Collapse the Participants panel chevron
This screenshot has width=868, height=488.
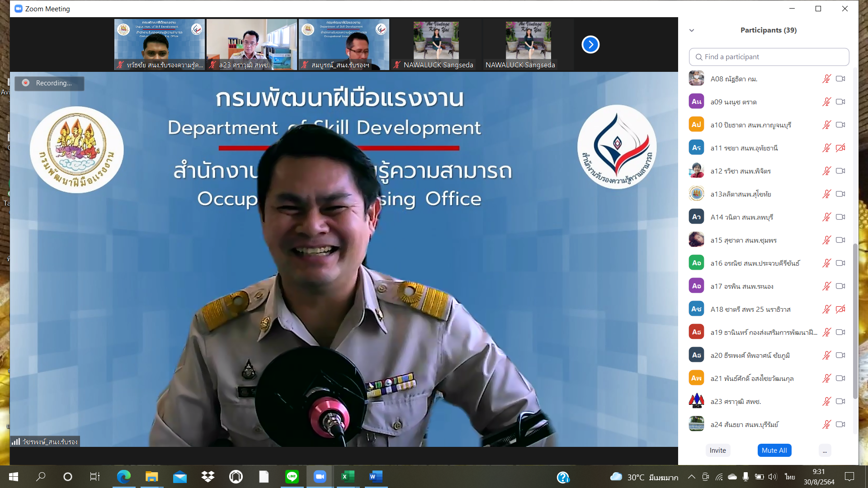[692, 30]
